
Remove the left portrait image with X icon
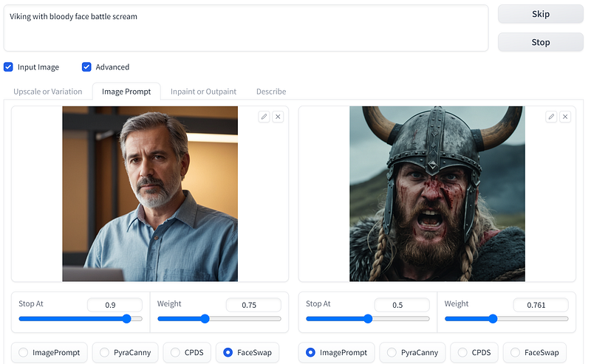click(x=278, y=117)
